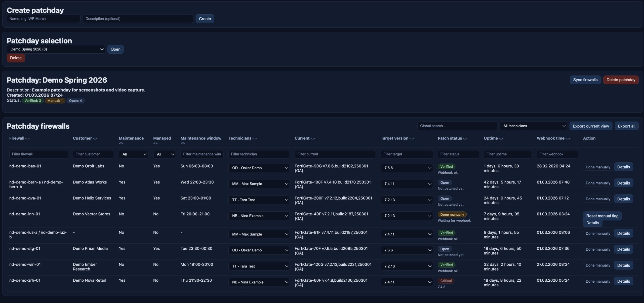This screenshot has height=303, width=644.
Task: Sort by Uptime column arrows
Action: click(501, 139)
